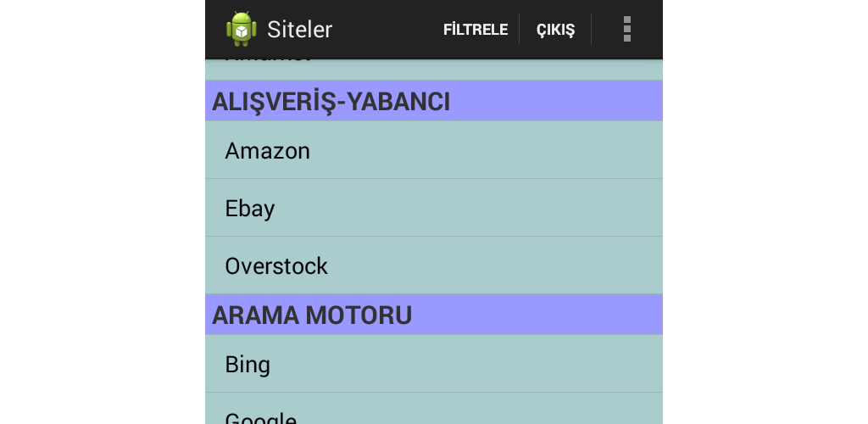The width and height of the screenshot is (868, 424).
Task: Open the Amazon site entry
Action: click(x=433, y=151)
